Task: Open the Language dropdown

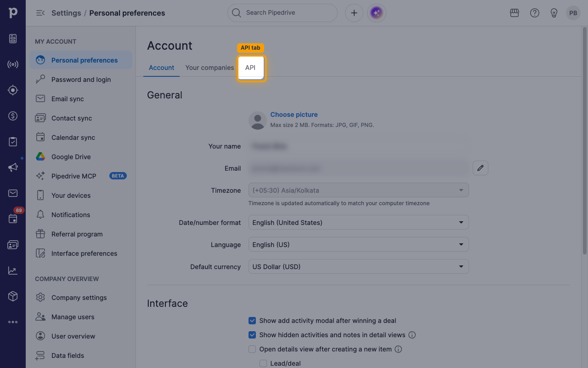Action: pyautogui.click(x=359, y=244)
